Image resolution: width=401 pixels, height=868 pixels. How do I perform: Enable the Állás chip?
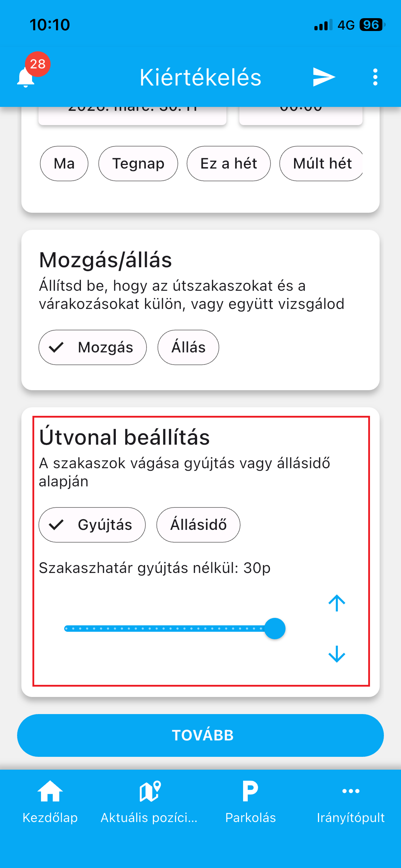[188, 347]
